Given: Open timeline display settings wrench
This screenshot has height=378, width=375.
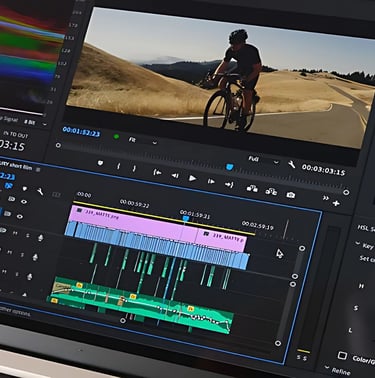Looking at the screenshot, I should [40, 191].
